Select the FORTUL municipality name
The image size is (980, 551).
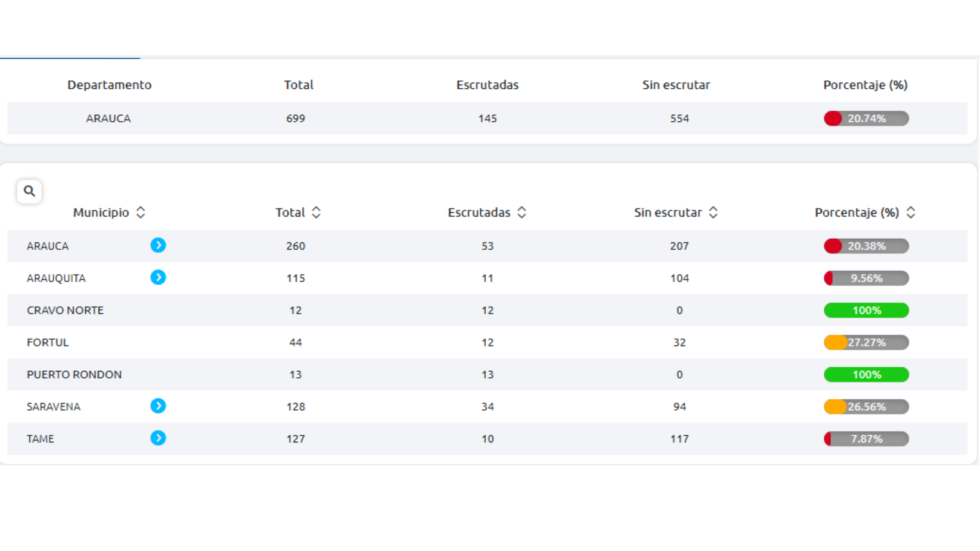click(x=48, y=342)
